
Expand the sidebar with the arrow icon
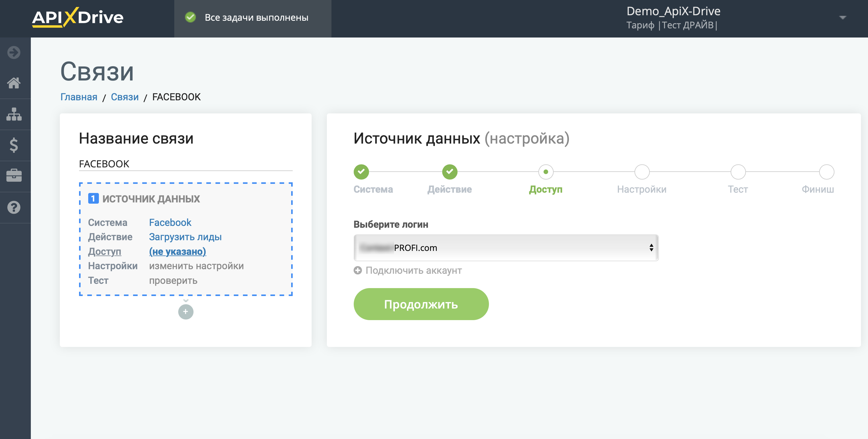coord(14,52)
